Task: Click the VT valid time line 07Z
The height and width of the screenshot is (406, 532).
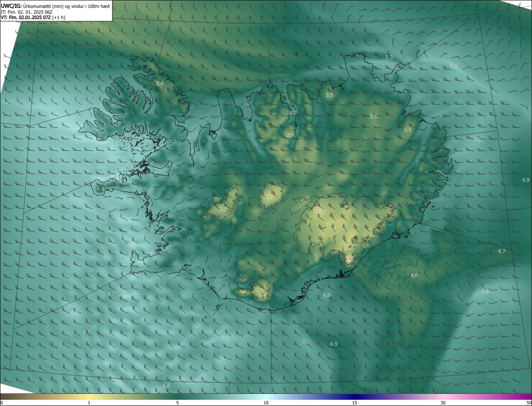Action: click(x=33, y=17)
